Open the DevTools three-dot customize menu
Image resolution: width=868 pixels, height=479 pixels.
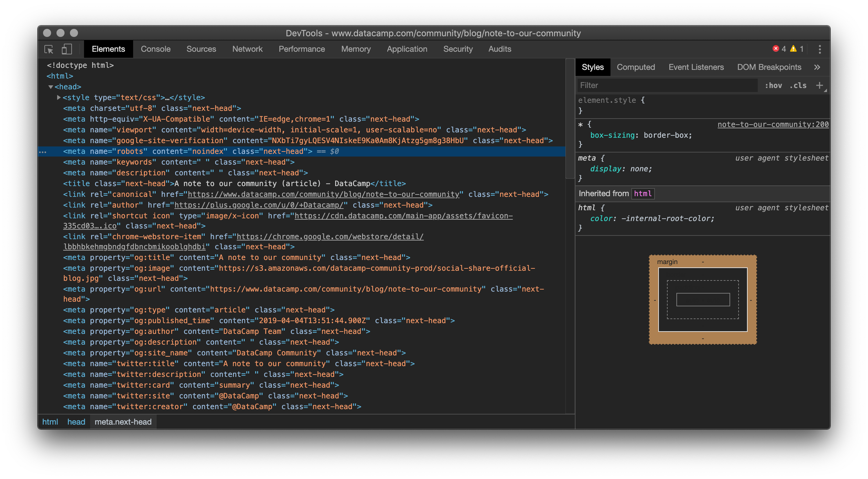(x=820, y=49)
